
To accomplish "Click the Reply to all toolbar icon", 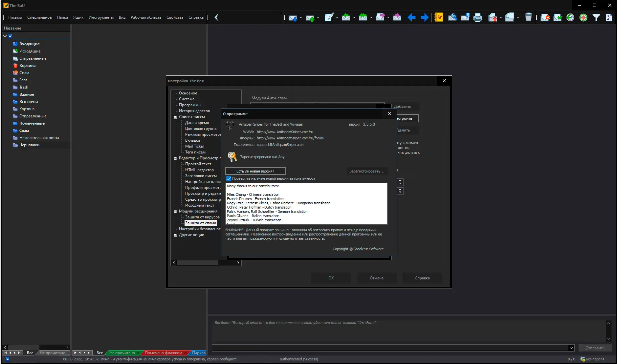I will (x=363, y=17).
